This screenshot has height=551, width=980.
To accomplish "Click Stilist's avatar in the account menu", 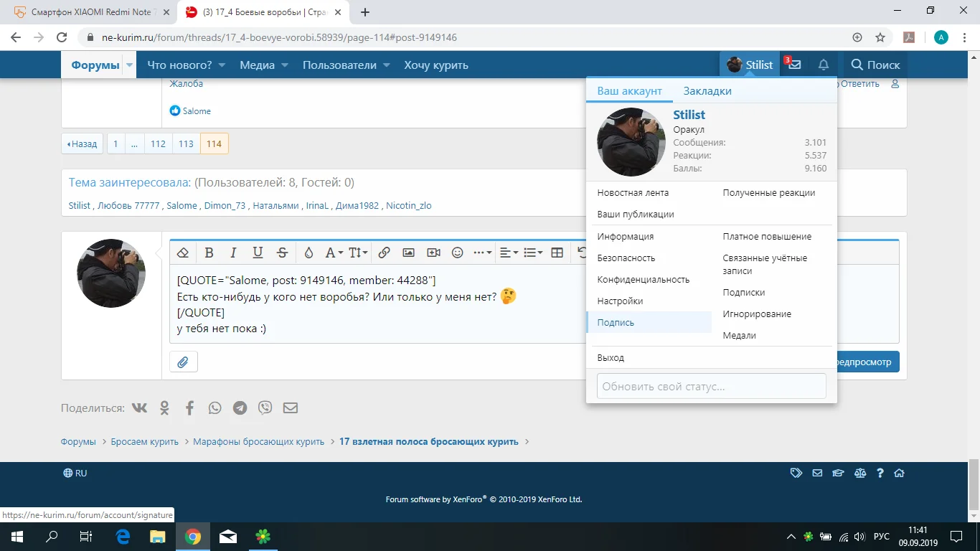I will (631, 142).
